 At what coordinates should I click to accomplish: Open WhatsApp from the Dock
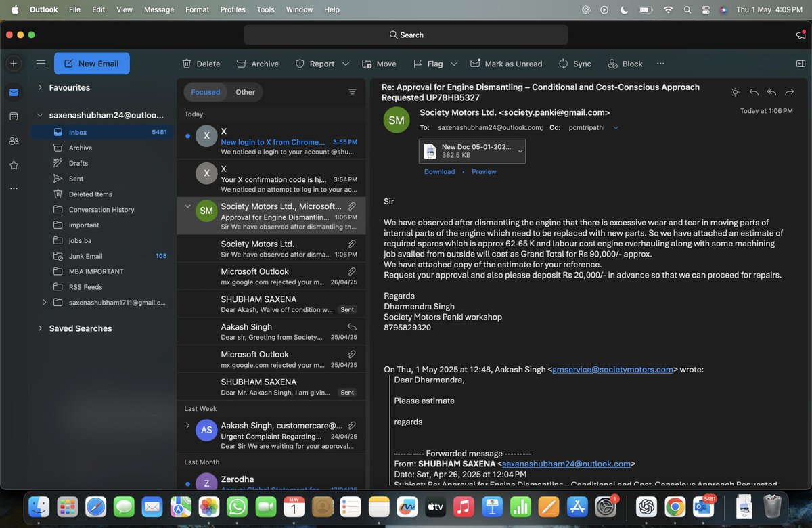pos(237,506)
